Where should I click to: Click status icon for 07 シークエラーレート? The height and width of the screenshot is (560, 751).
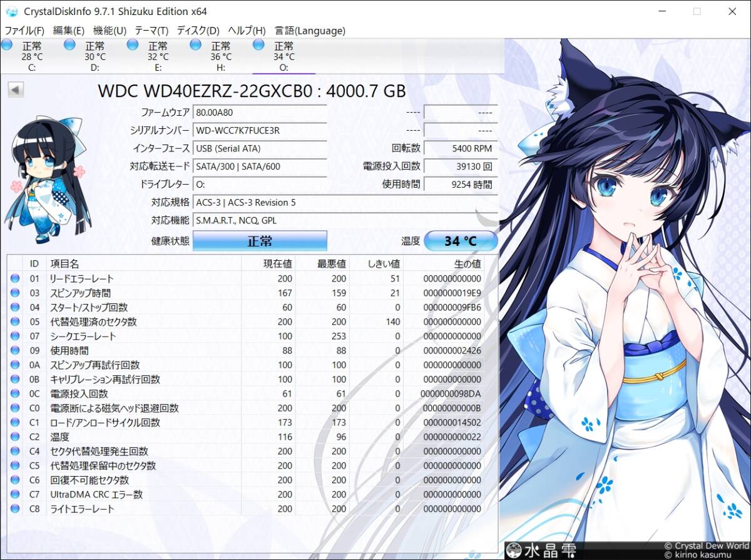[15, 336]
